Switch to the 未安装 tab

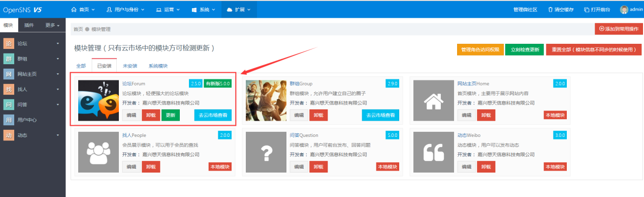[130, 66]
